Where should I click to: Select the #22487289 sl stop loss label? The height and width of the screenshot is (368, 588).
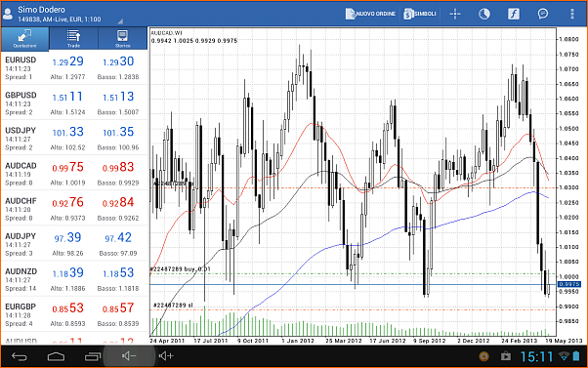point(173,306)
